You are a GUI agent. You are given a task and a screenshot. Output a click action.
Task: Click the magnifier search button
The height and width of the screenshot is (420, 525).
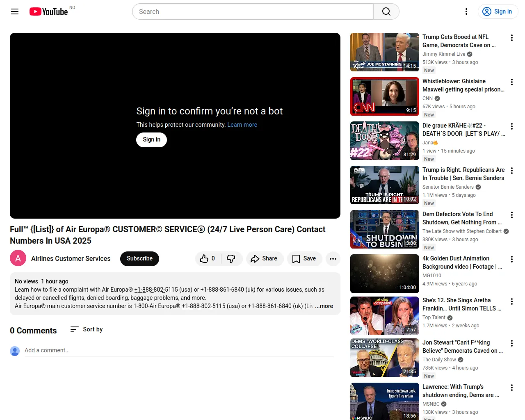[x=386, y=11]
